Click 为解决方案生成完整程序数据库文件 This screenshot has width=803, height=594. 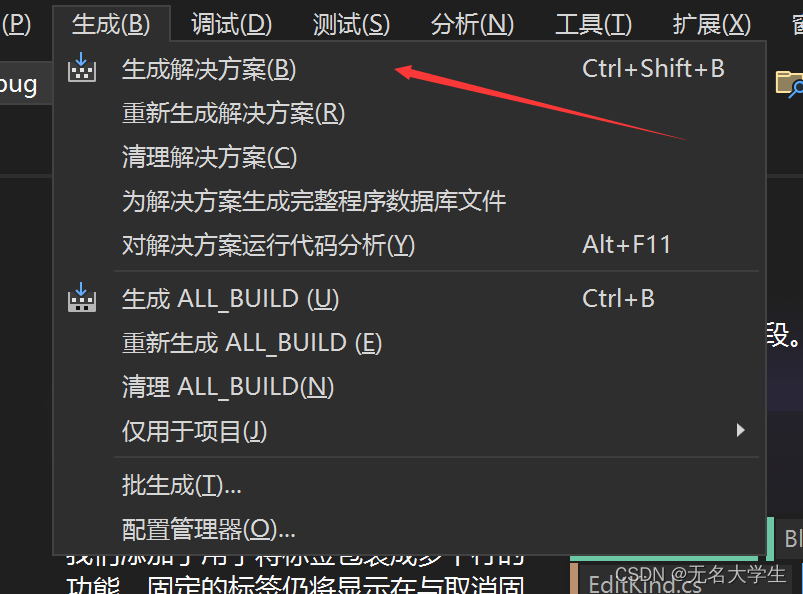tap(409, 201)
